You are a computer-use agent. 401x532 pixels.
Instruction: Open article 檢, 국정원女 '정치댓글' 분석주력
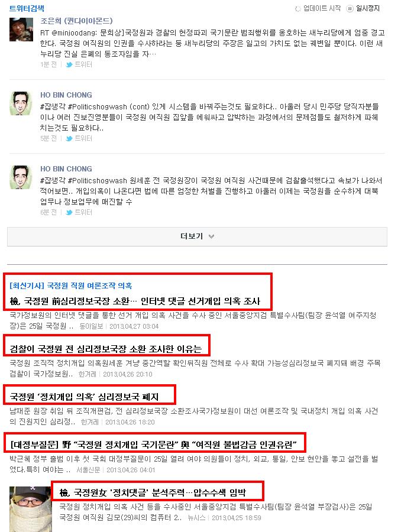pyautogui.click(x=153, y=492)
